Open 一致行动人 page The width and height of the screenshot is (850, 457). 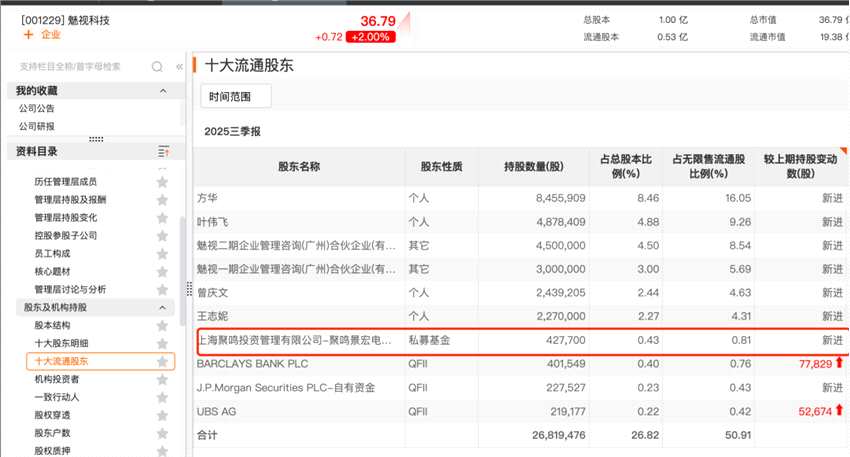(x=57, y=397)
